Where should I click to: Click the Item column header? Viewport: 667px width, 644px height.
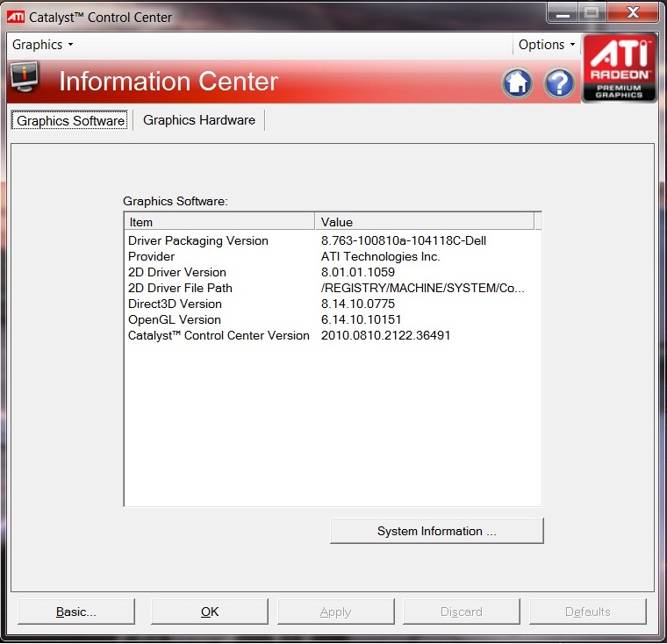point(219,222)
